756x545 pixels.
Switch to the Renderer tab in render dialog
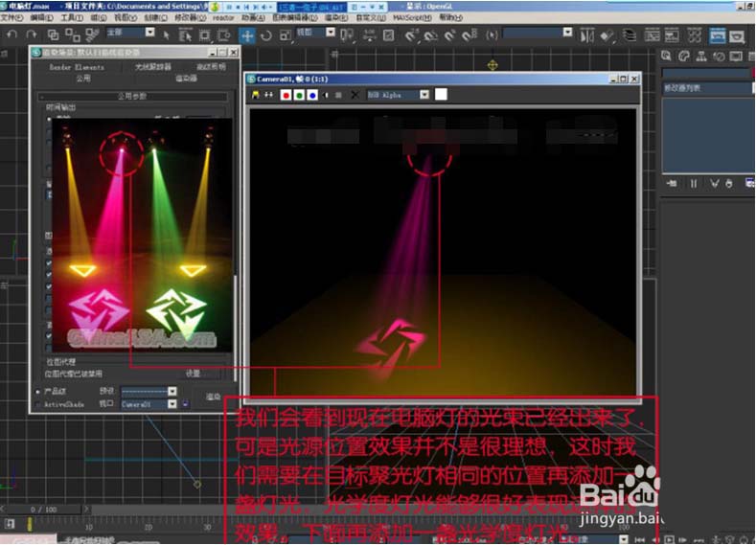point(186,79)
